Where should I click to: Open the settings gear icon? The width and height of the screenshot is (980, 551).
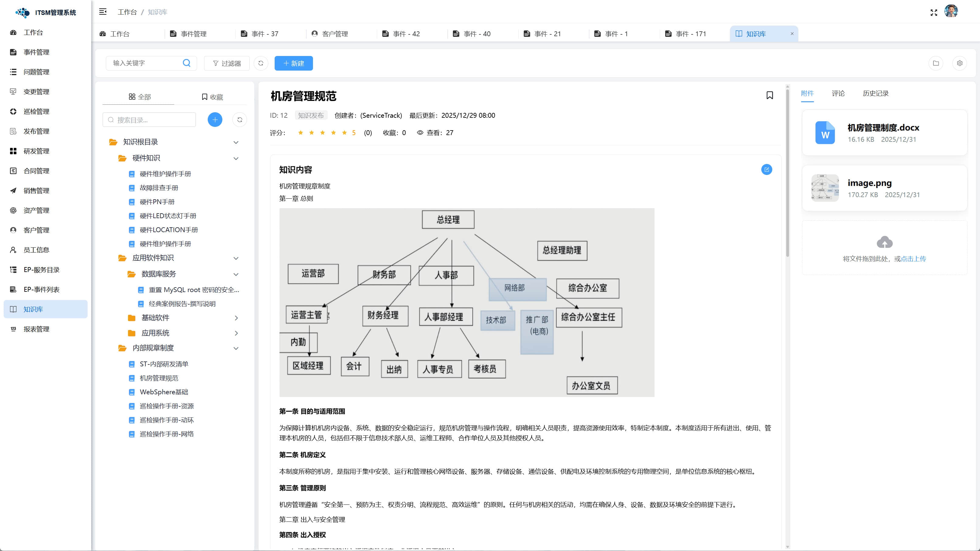click(x=959, y=63)
